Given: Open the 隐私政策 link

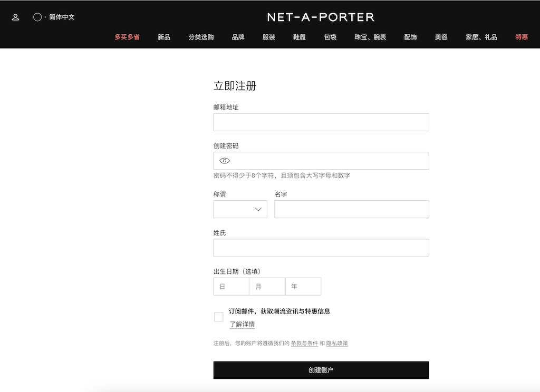Looking at the screenshot, I should point(337,344).
